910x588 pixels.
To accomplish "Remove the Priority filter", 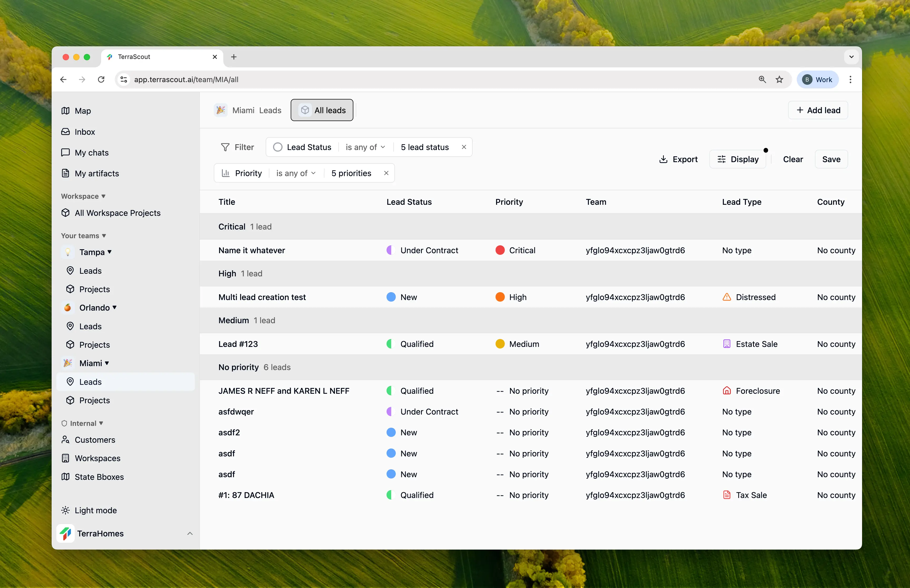I will [387, 173].
